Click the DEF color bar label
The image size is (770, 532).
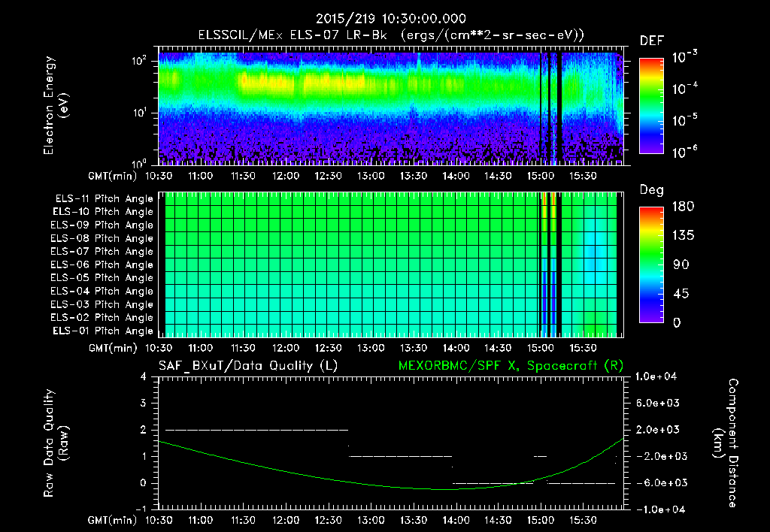coord(652,41)
